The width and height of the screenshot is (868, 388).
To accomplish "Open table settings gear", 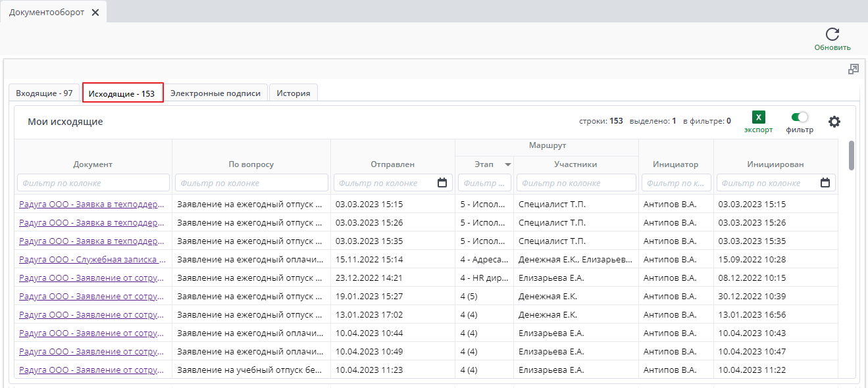I will pyautogui.click(x=834, y=122).
